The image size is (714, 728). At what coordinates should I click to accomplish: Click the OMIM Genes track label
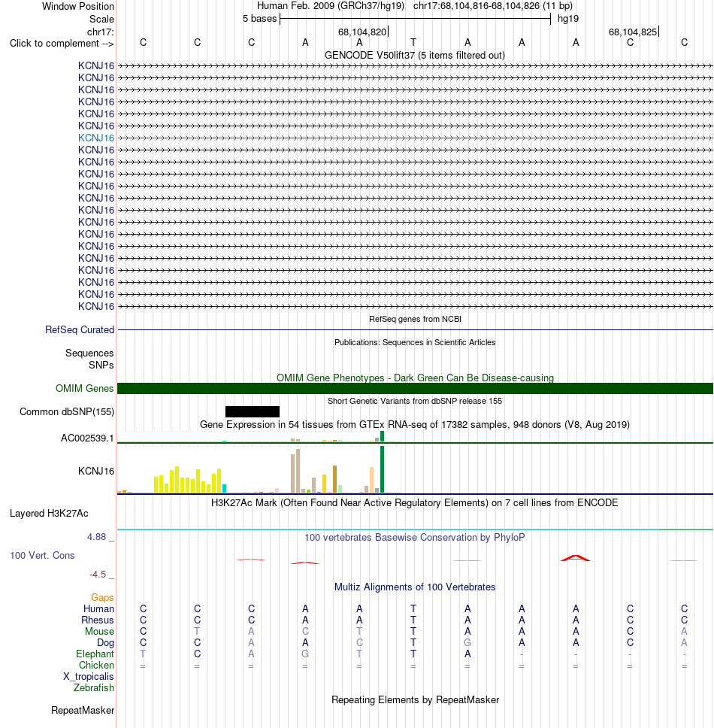pos(84,388)
